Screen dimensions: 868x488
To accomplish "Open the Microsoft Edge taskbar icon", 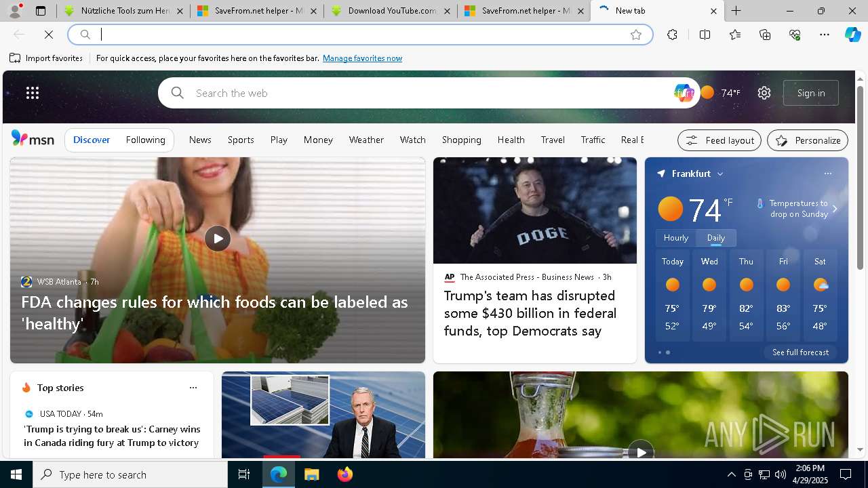I will [279, 474].
